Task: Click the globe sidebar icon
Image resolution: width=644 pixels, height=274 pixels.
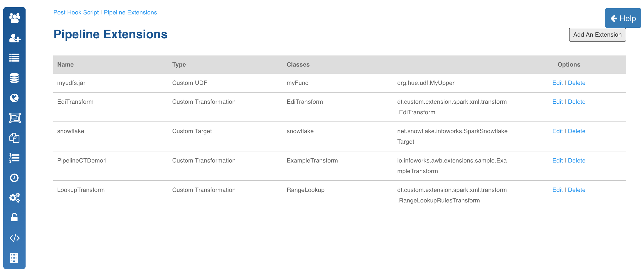Action: pyautogui.click(x=14, y=98)
